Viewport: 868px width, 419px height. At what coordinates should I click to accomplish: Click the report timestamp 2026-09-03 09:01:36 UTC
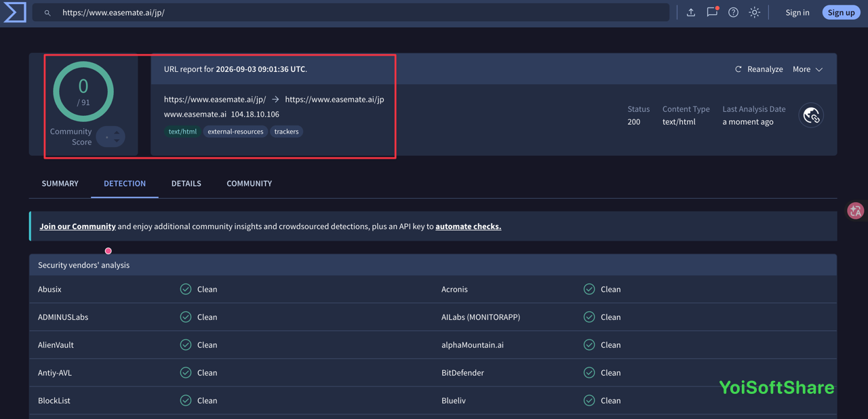point(261,69)
